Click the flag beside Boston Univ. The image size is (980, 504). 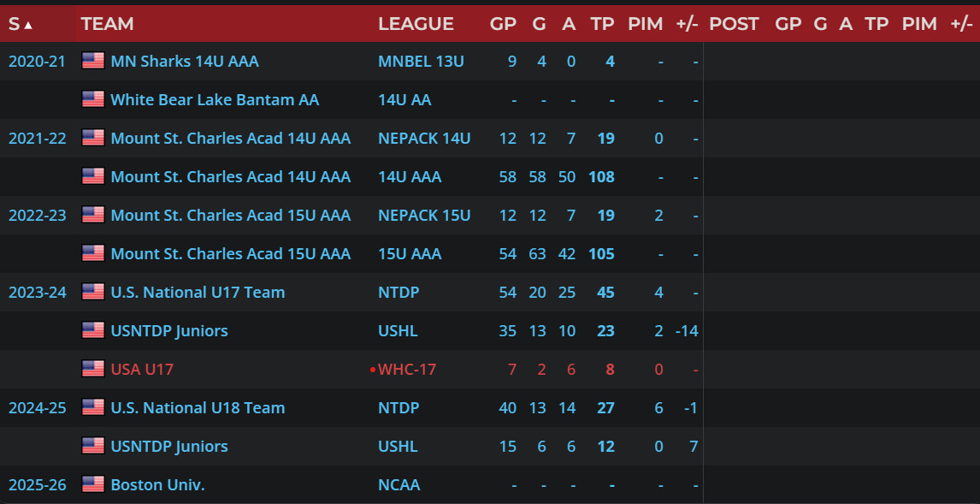tap(93, 484)
